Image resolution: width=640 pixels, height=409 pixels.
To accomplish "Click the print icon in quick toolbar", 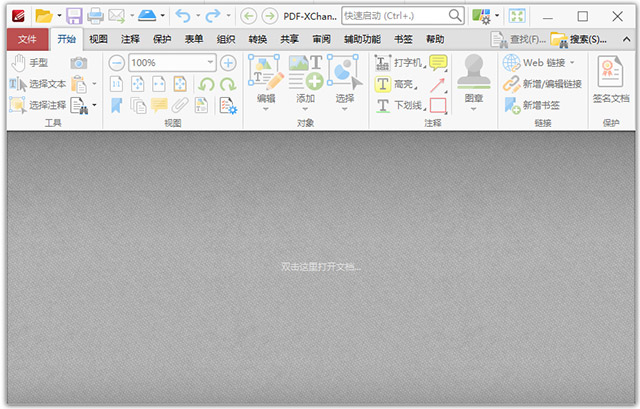I will click(x=96, y=16).
